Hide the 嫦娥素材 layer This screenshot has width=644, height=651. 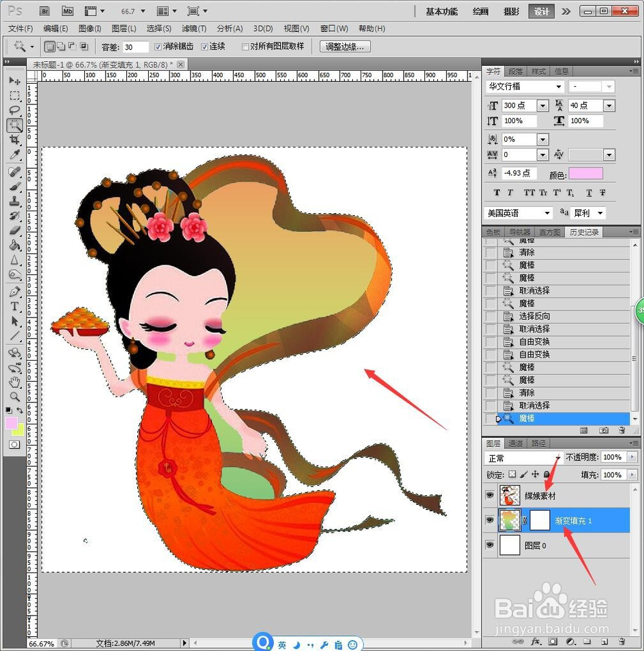pos(490,495)
